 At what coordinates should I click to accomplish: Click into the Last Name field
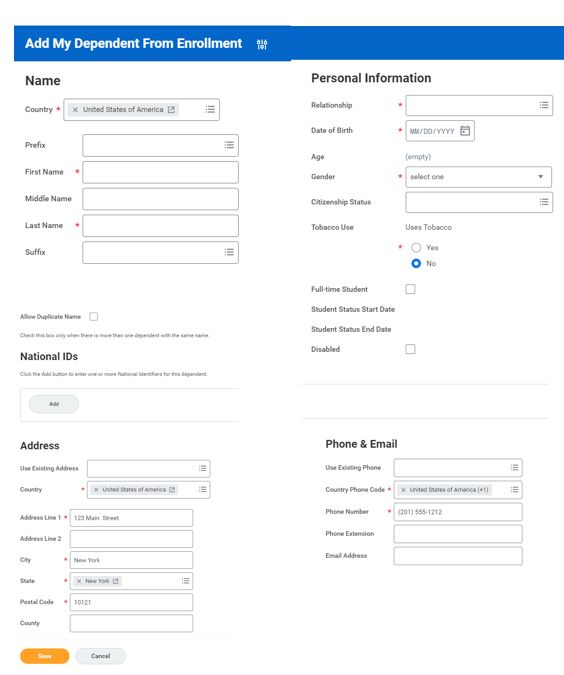pyautogui.click(x=161, y=226)
